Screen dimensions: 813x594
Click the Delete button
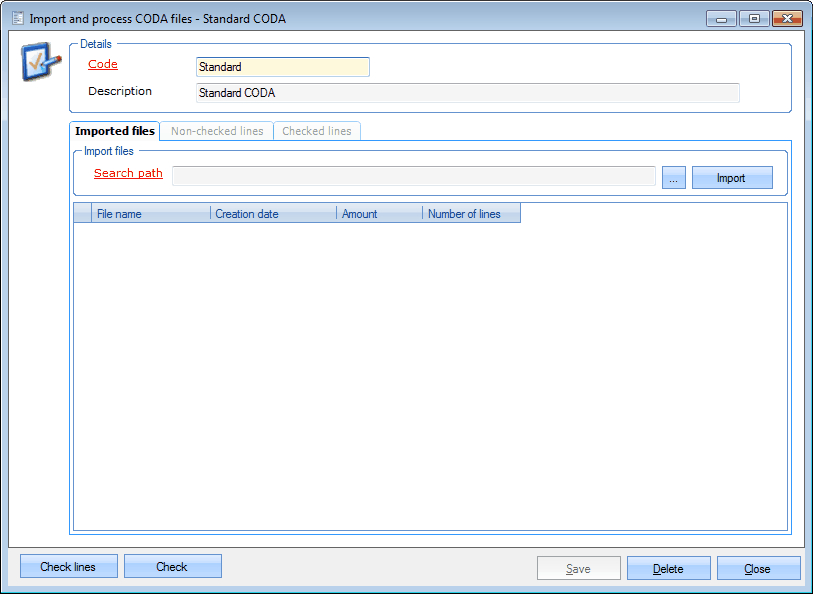point(668,569)
